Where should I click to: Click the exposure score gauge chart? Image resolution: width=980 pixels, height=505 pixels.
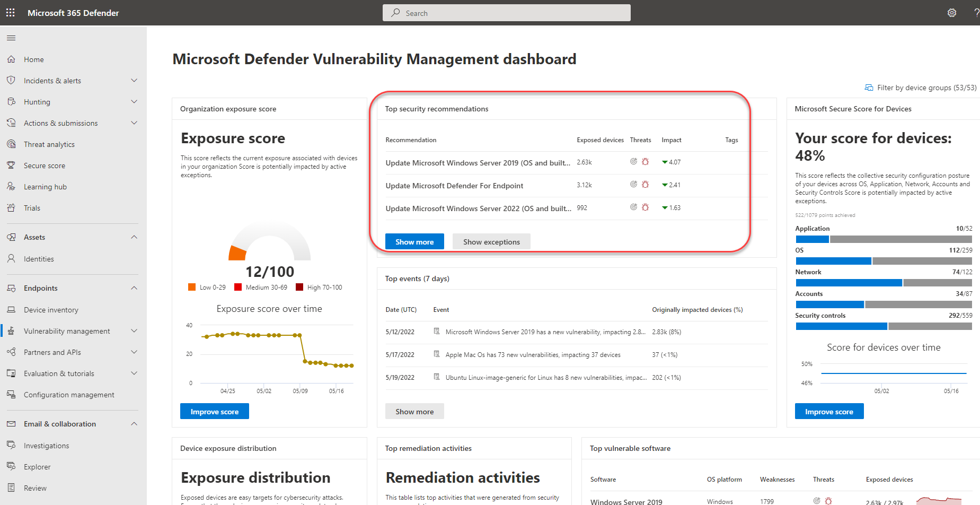(x=269, y=241)
